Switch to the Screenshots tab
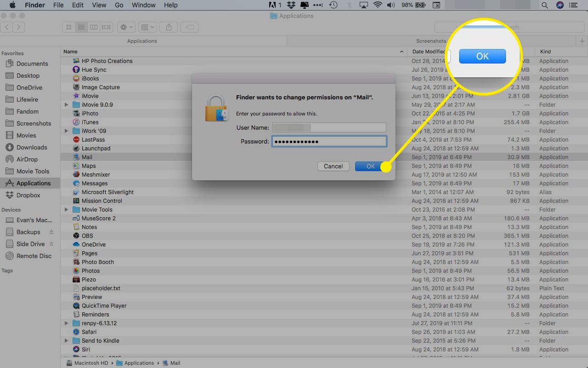Image resolution: width=588 pixels, height=368 pixels. (431, 41)
